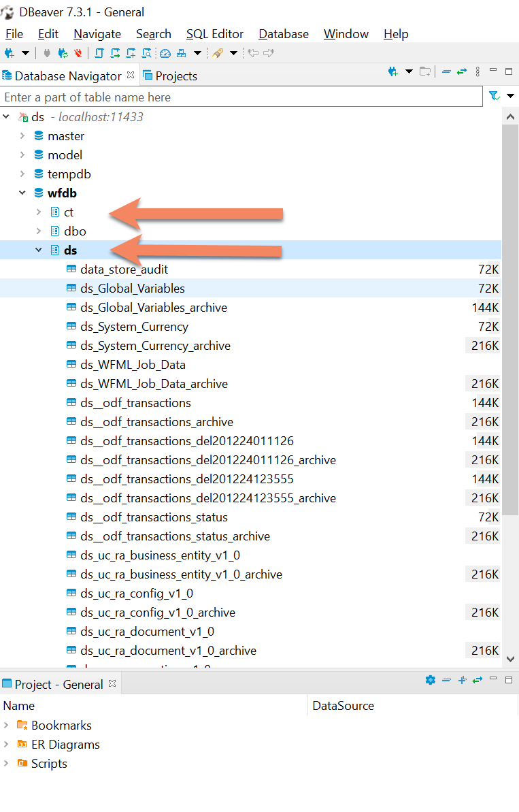Open the SQL Editor script icon
519x812 pixels.
[x=99, y=53]
